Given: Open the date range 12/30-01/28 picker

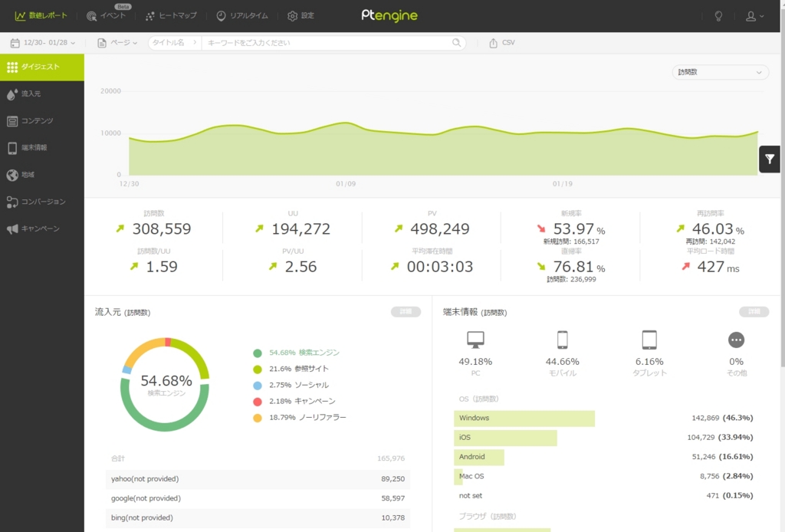Looking at the screenshot, I should [43, 42].
